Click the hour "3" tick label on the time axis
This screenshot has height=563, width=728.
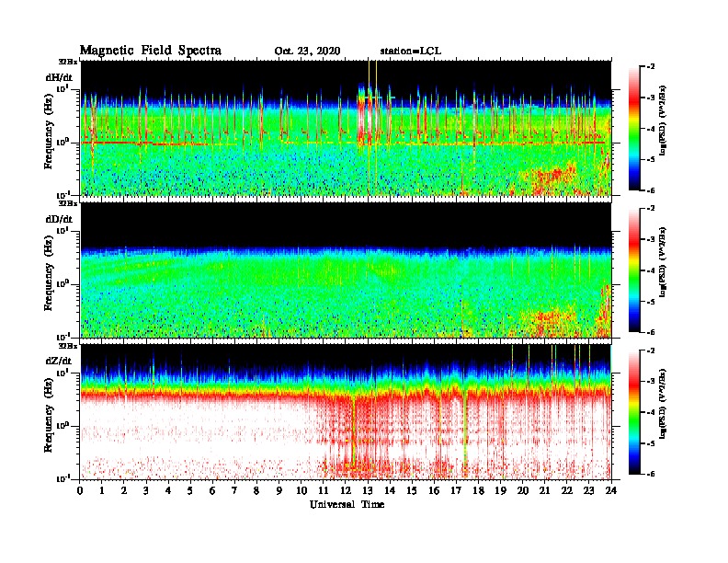click(146, 490)
